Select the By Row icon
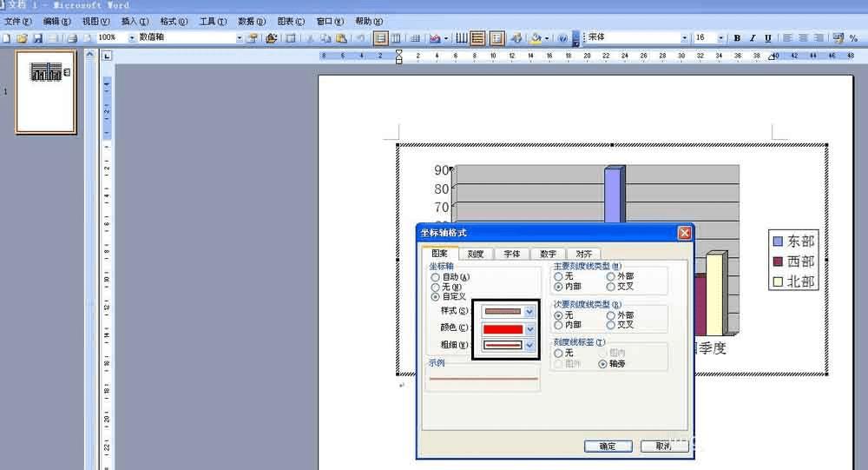The width and height of the screenshot is (868, 470). (x=380, y=37)
